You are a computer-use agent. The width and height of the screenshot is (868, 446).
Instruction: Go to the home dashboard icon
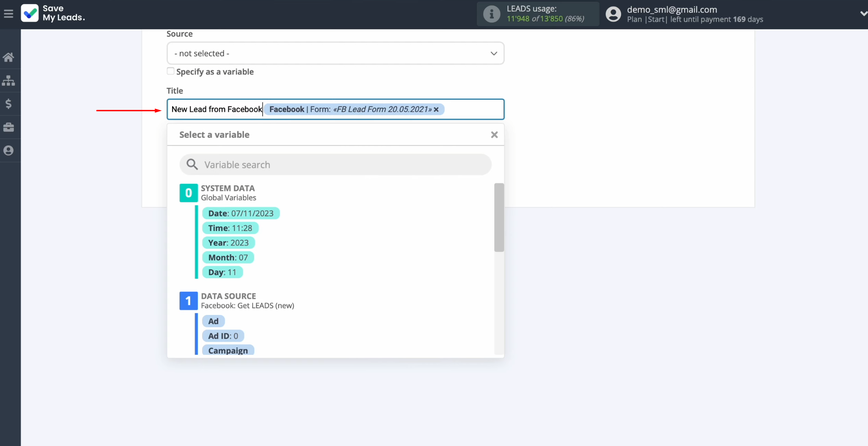click(8, 57)
